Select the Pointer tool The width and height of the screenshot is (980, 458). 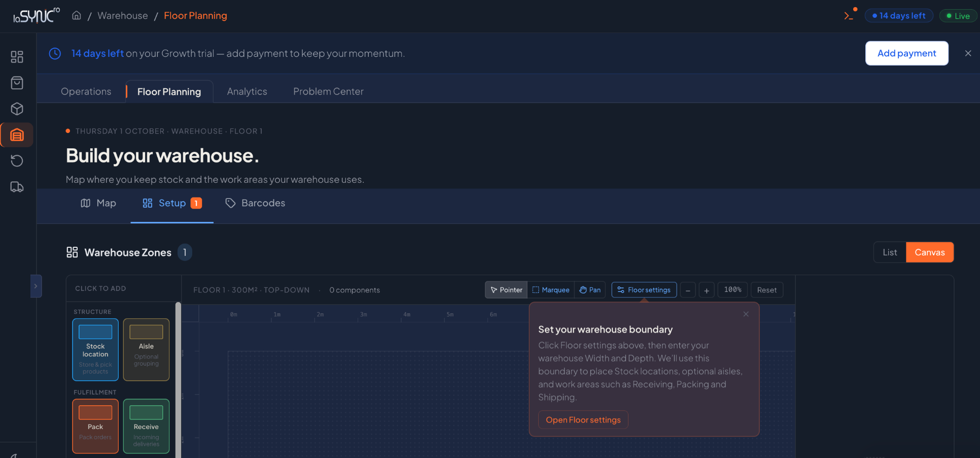click(x=506, y=290)
